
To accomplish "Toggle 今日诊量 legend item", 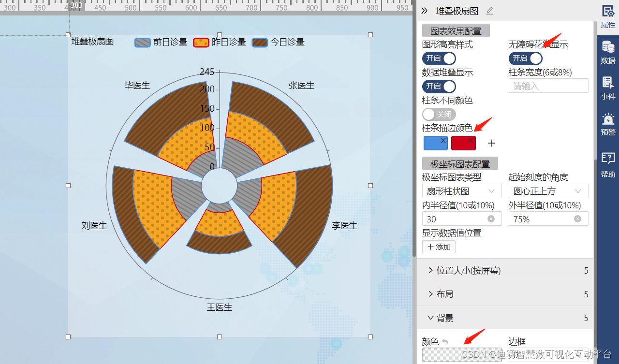I will tap(279, 43).
